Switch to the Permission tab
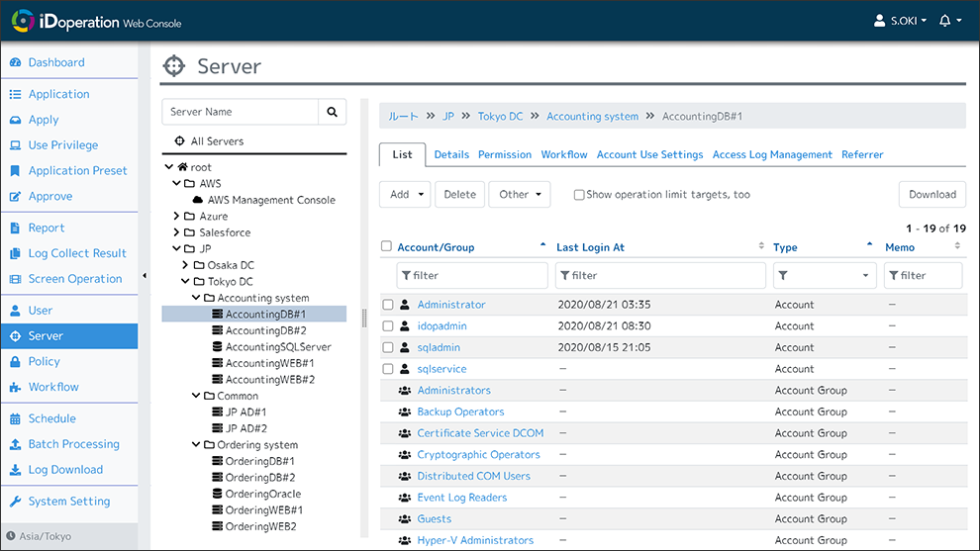This screenshot has height=551, width=980. [x=505, y=154]
